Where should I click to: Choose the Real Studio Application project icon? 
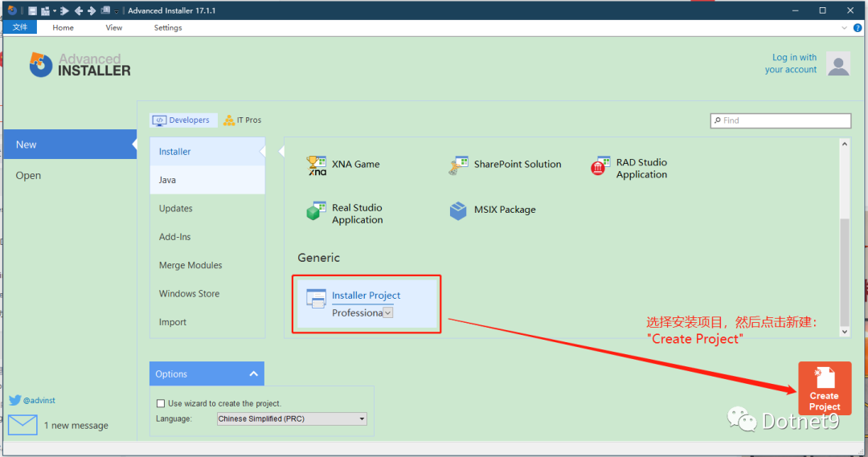317,210
